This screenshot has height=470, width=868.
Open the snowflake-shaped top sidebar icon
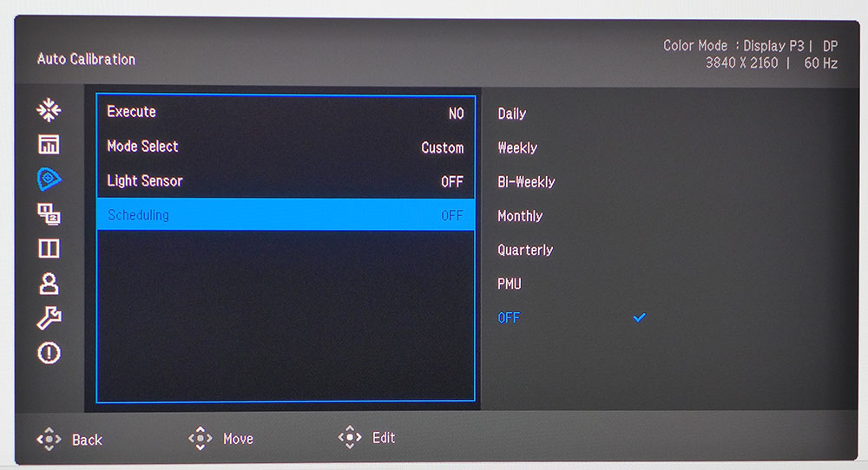49,110
